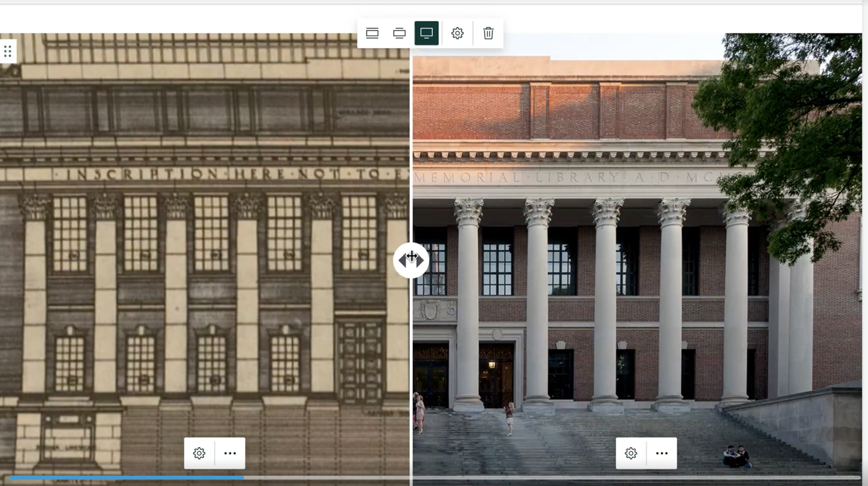Click the grey portion of the bottom scrollbar
Screen dimensions: 868x486
point(539,477)
